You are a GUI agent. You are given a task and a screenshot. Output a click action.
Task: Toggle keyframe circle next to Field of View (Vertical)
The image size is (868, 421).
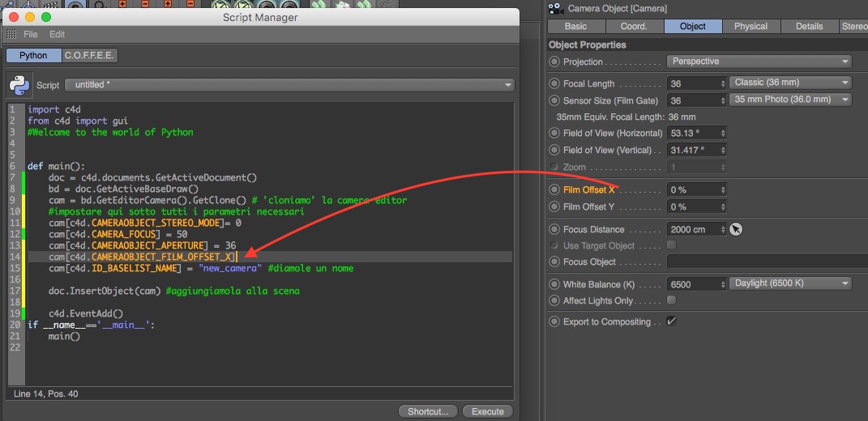tap(554, 150)
